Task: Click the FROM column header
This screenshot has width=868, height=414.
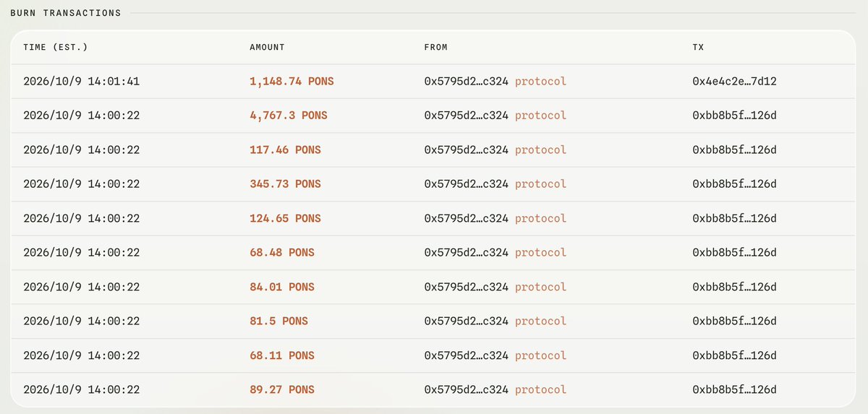Action: 435,47
